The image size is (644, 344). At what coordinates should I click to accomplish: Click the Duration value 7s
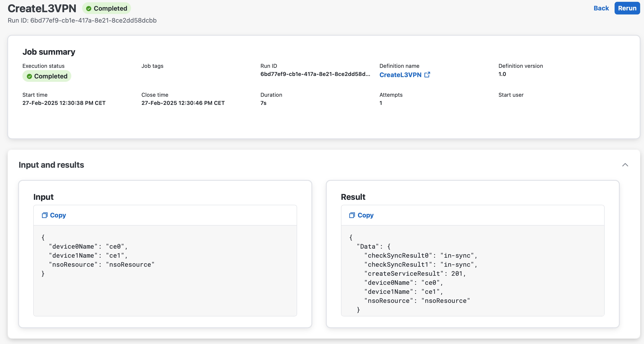[x=263, y=103]
